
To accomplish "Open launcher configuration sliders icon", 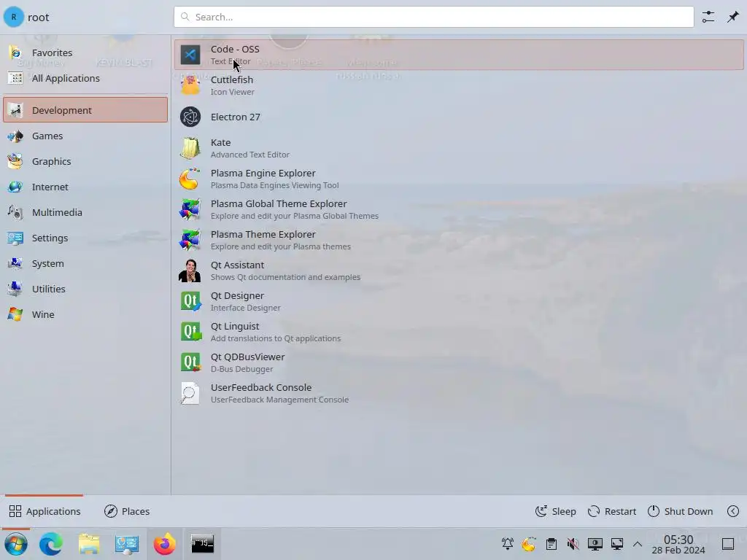I will tap(708, 17).
